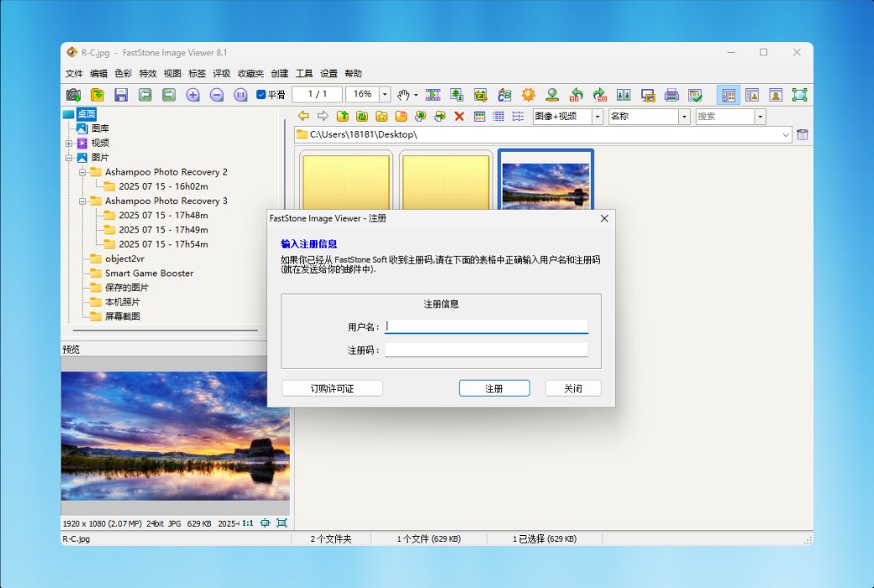The width and height of the screenshot is (874, 588).
Task: Switch to browser view layout icon
Action: click(x=729, y=95)
